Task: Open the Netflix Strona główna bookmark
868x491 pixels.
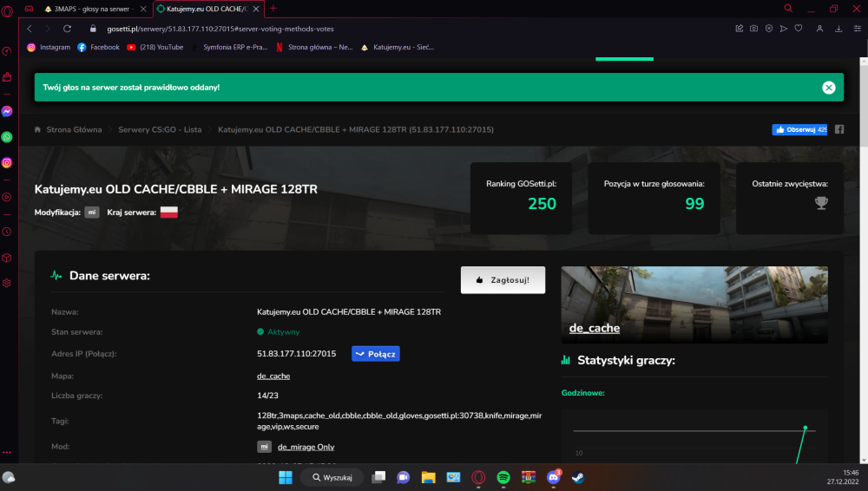Action: coord(314,48)
